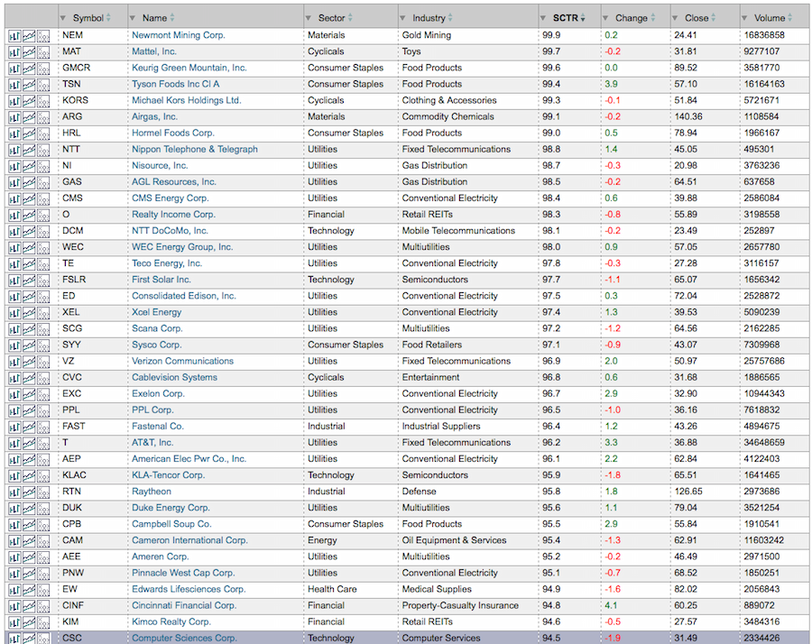Open the AT&T, Inc. link

coord(152,443)
